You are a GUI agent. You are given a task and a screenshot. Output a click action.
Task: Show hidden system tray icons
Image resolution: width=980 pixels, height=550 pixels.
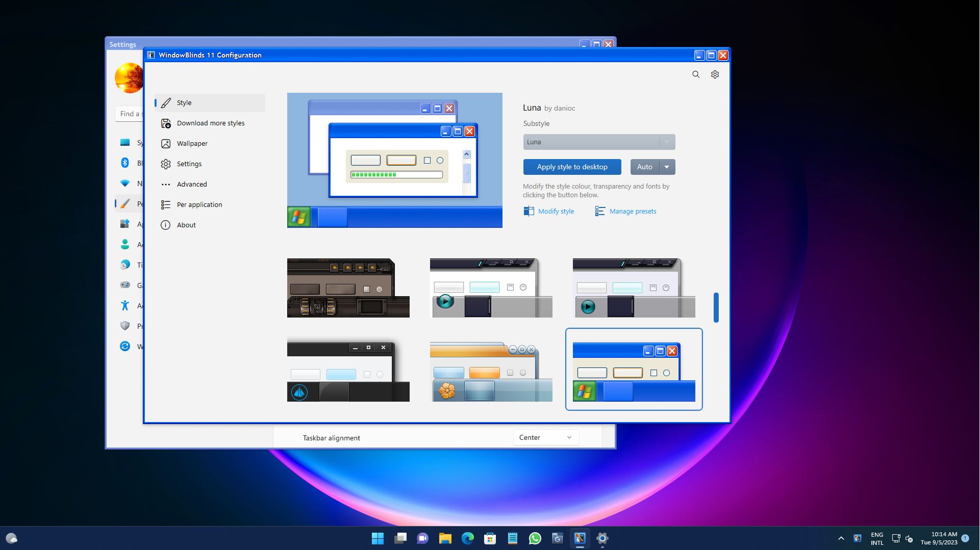(x=841, y=538)
